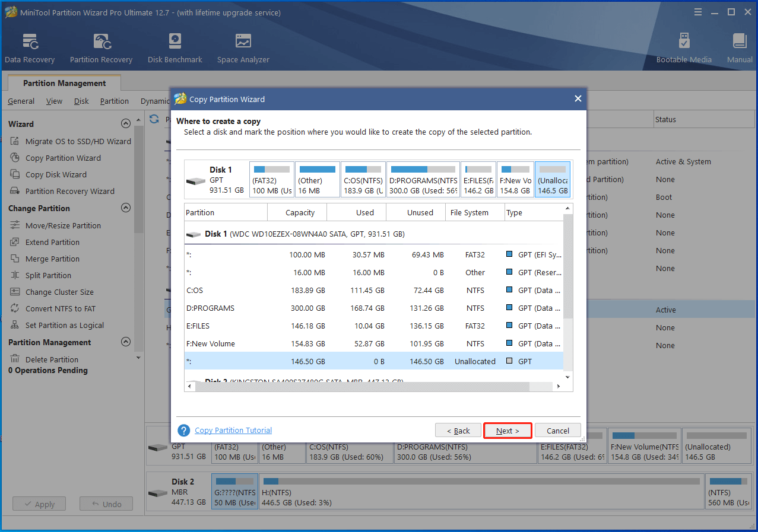758x532 pixels.
Task: Select the D:PROGRAMS block in dialog disk map
Action: [423, 180]
